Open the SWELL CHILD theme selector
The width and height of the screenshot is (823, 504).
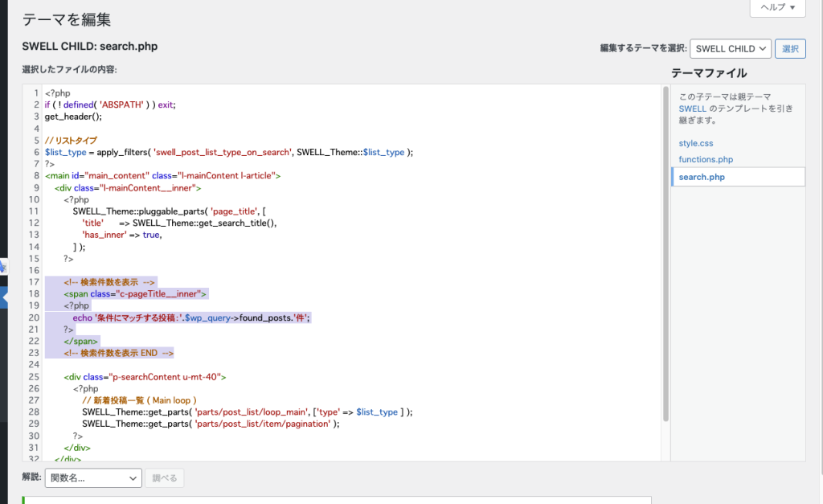click(x=731, y=49)
